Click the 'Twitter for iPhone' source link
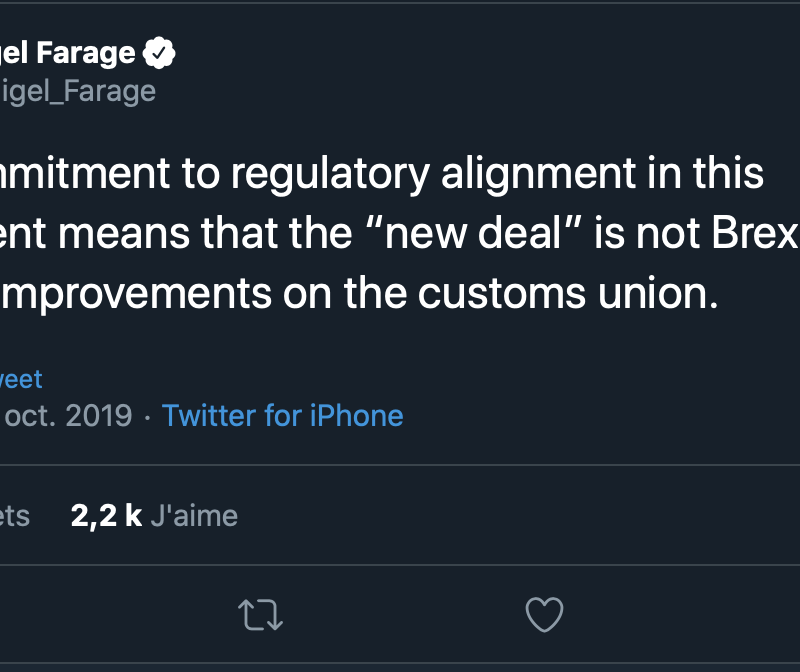The image size is (800, 672). click(282, 415)
